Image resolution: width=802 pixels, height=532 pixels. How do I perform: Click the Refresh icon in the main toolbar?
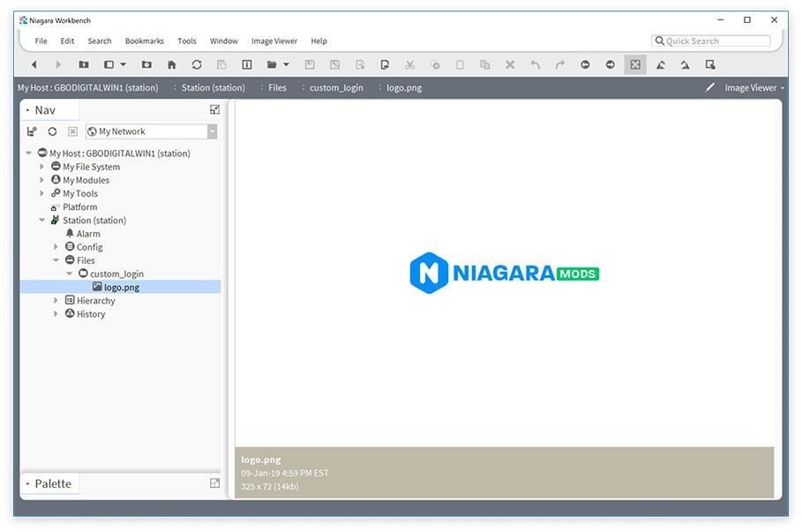(197, 65)
